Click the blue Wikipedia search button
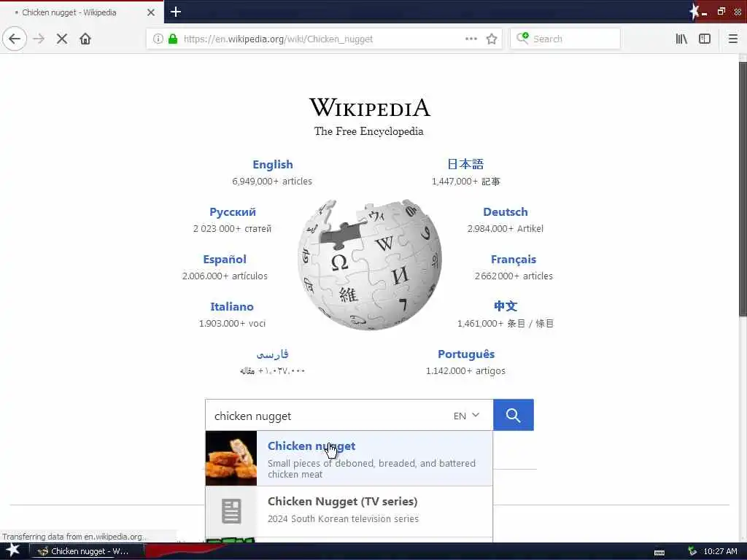Screen dimensions: 747x560 (513, 415)
